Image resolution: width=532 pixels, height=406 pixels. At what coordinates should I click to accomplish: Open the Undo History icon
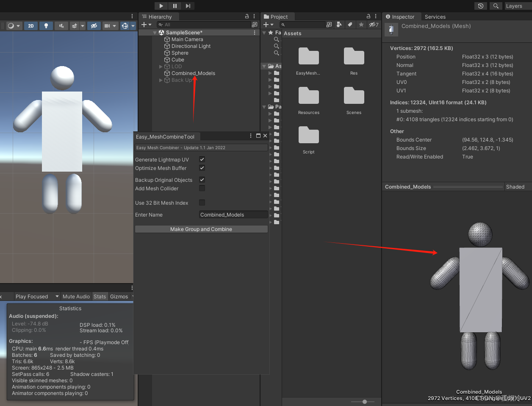tap(480, 6)
